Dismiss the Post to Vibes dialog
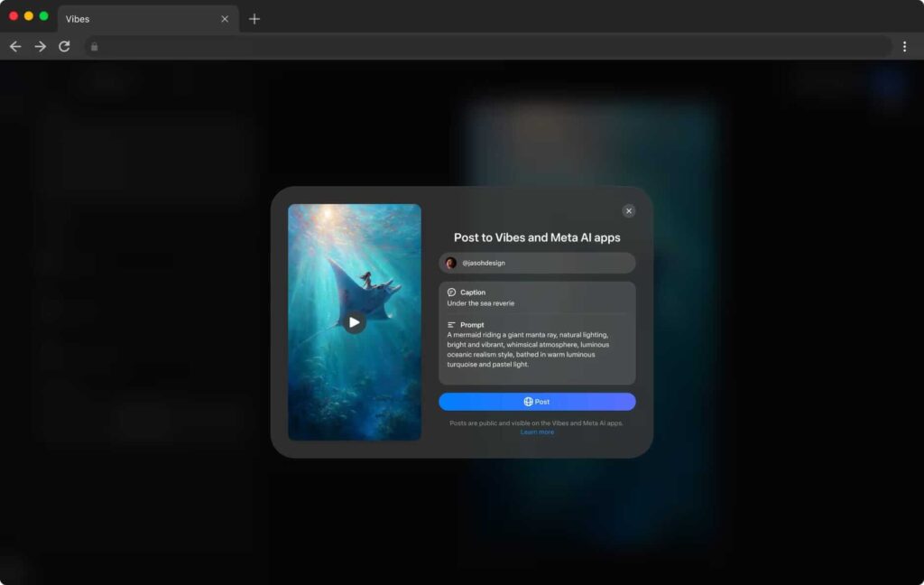This screenshot has width=924, height=585. 629,210
